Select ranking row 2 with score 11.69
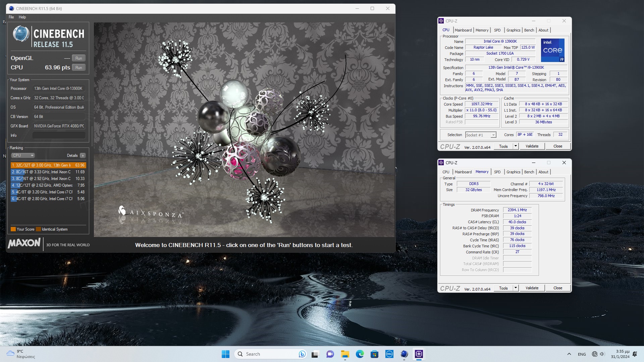Viewport: 644px width, 362px height. click(x=48, y=172)
